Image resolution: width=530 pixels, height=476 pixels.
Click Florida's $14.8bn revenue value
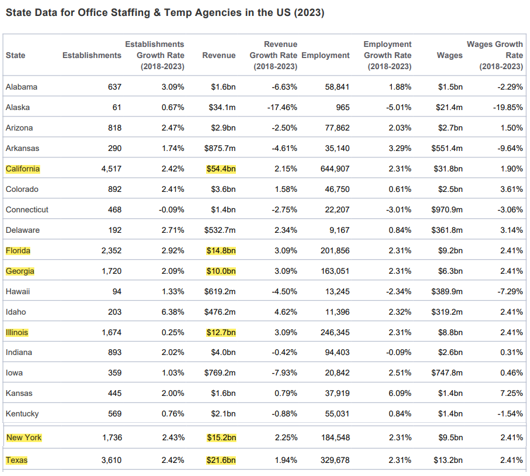coord(221,251)
